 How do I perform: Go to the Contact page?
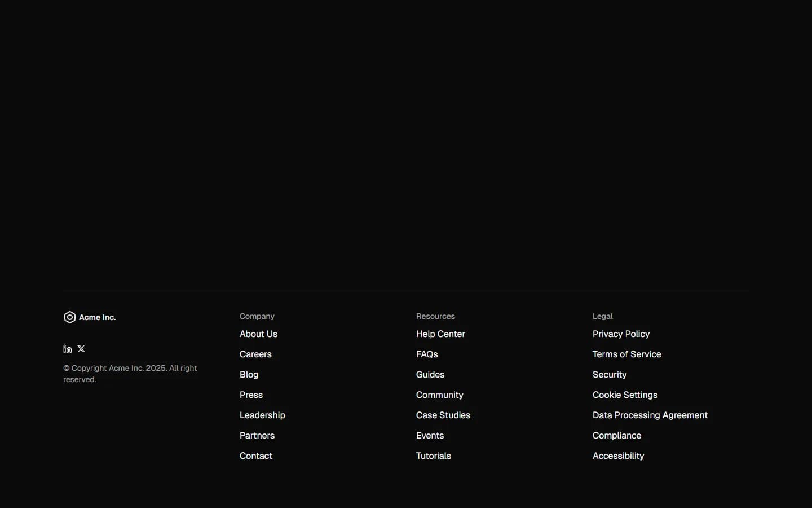click(x=255, y=456)
